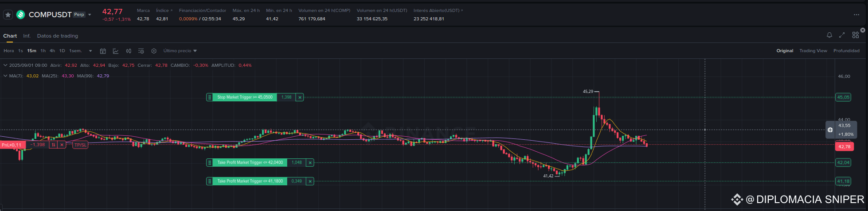Image resolution: width=868 pixels, height=211 pixels.
Task: Click the bell price alert icon
Action: pos(829,35)
